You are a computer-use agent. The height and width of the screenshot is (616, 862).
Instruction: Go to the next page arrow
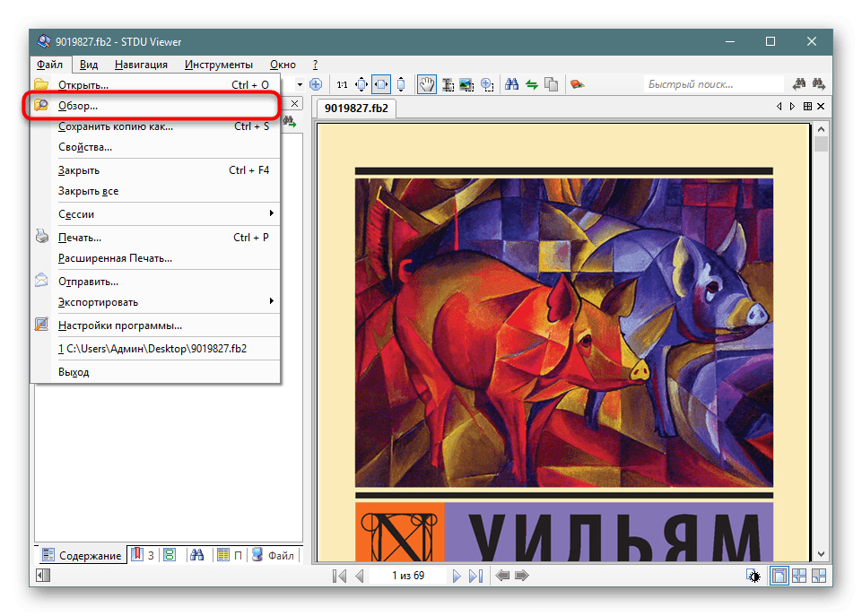(x=457, y=576)
